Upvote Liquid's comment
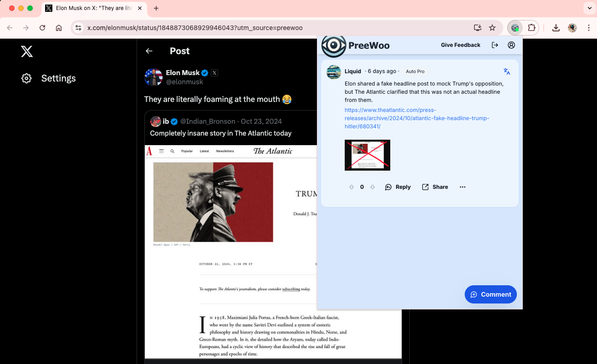 (352, 187)
